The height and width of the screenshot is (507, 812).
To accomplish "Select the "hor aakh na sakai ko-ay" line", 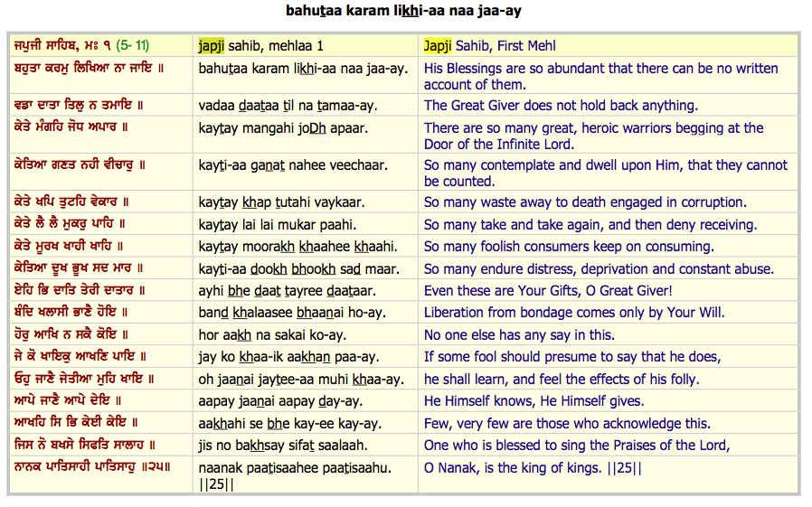I will tap(270, 335).
